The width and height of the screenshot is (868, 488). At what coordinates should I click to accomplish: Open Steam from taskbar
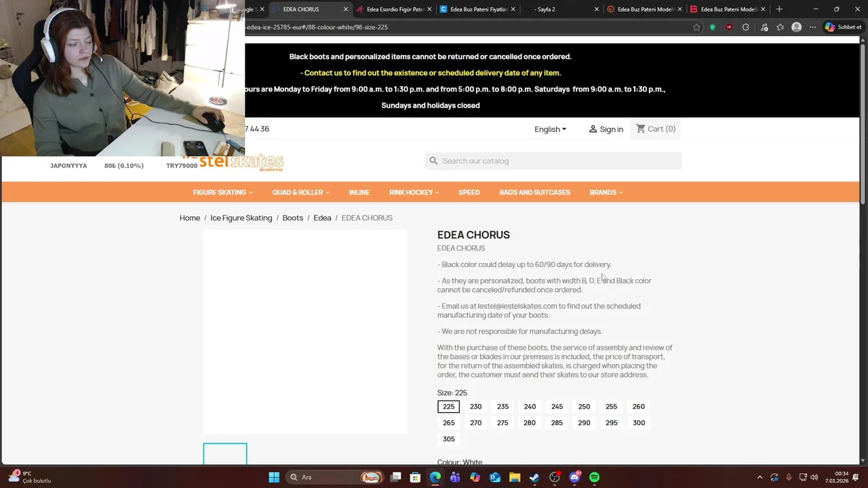point(534,477)
